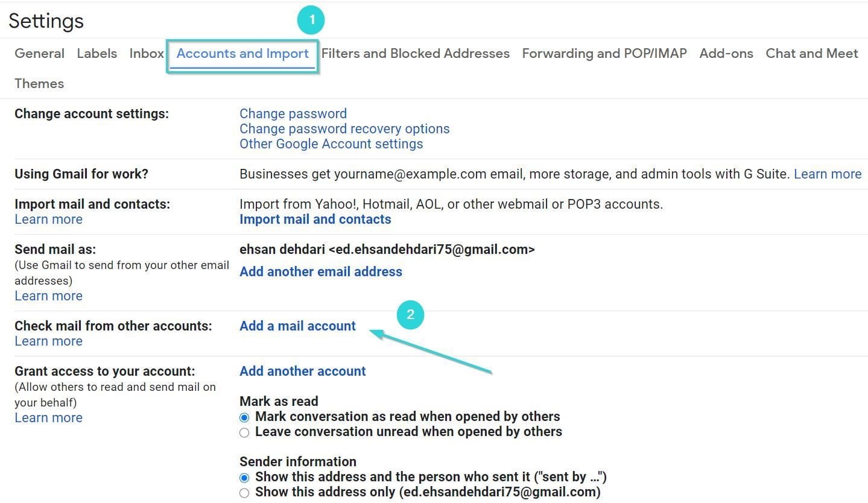Select Show address and person who sent it

tap(244, 478)
